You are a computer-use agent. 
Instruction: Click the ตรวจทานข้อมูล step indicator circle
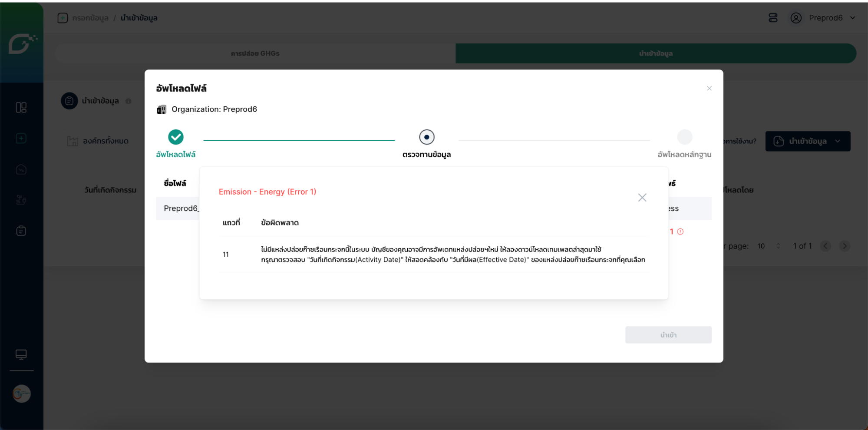coord(426,137)
